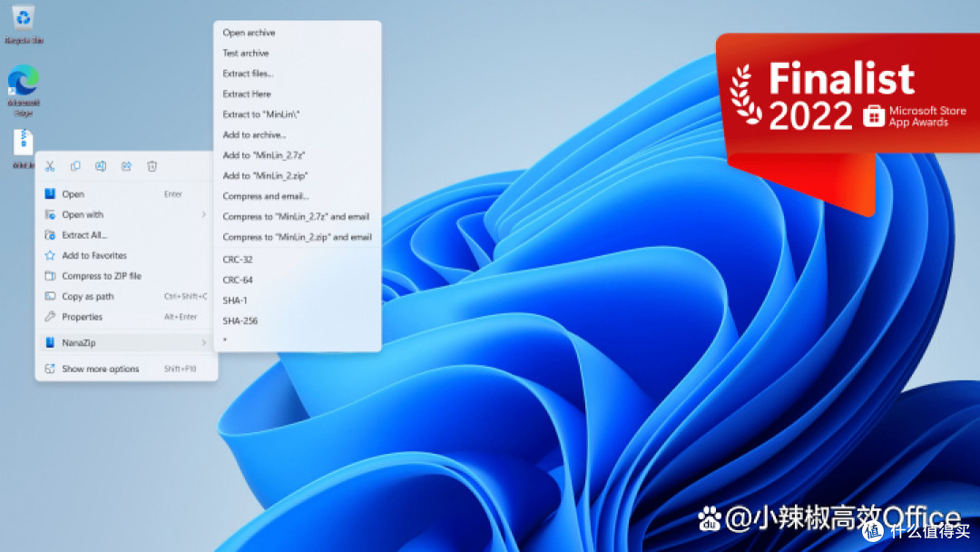
Task: Choose Compress and email... entry
Action: click(298, 196)
